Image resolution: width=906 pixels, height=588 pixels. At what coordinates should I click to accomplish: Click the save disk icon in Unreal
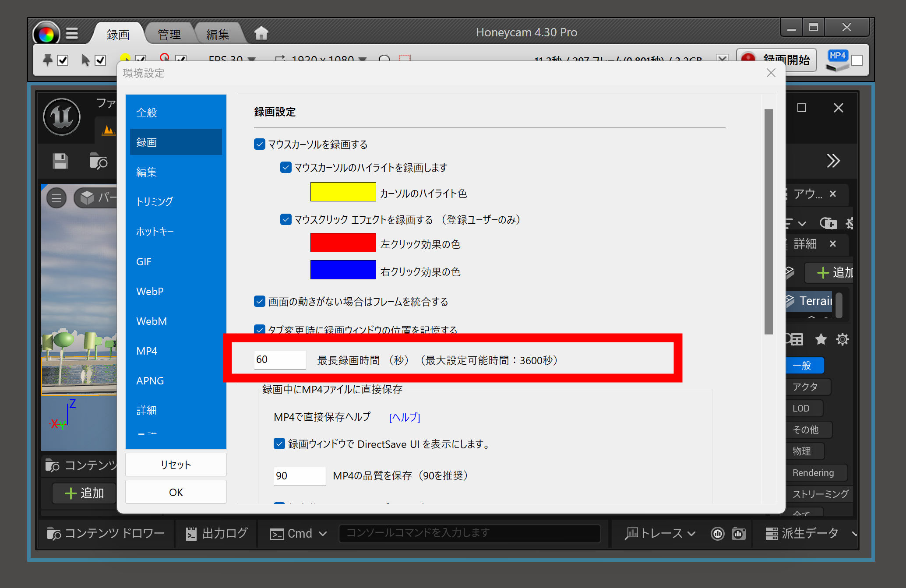(x=60, y=161)
